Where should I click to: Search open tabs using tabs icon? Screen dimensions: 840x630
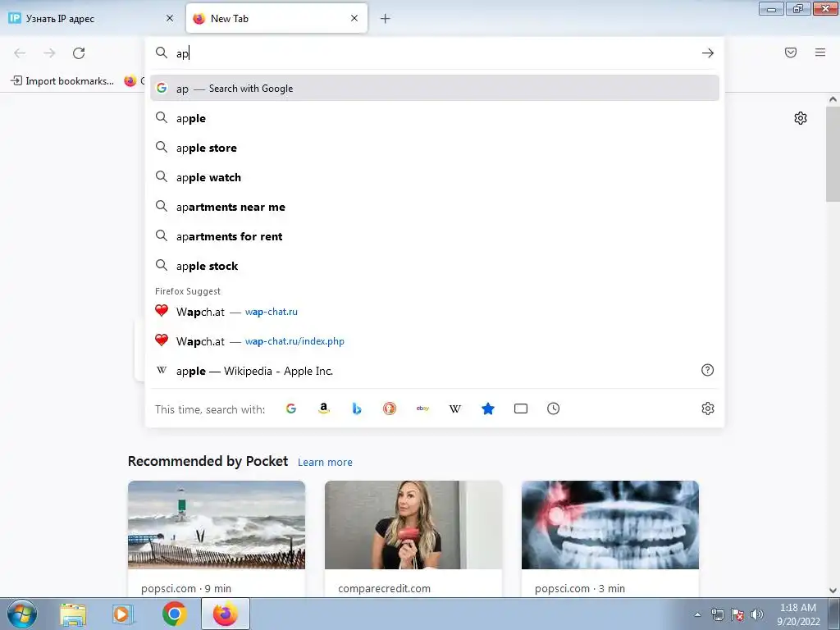click(521, 409)
